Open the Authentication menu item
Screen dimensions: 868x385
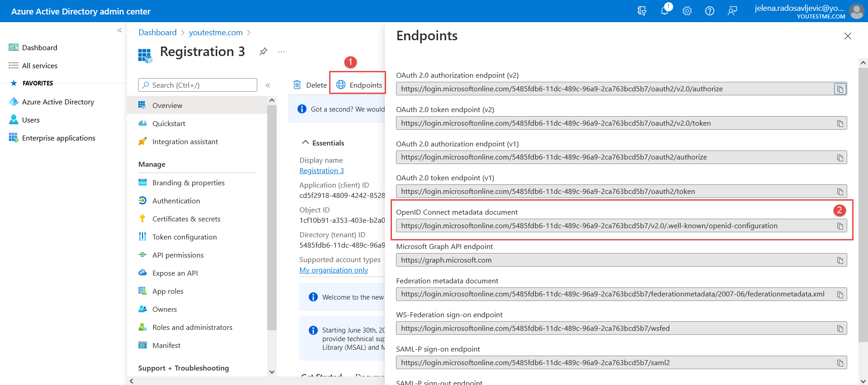(176, 201)
